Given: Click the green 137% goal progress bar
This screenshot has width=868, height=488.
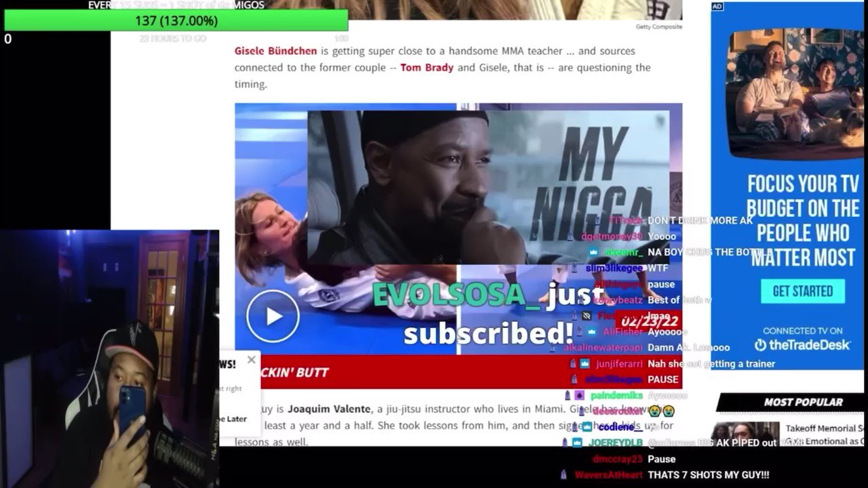Looking at the screenshot, I should [x=176, y=21].
